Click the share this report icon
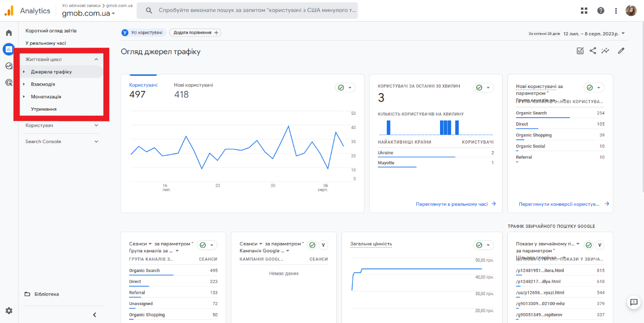Screen dimensions: 644x323 pyautogui.click(x=593, y=50)
